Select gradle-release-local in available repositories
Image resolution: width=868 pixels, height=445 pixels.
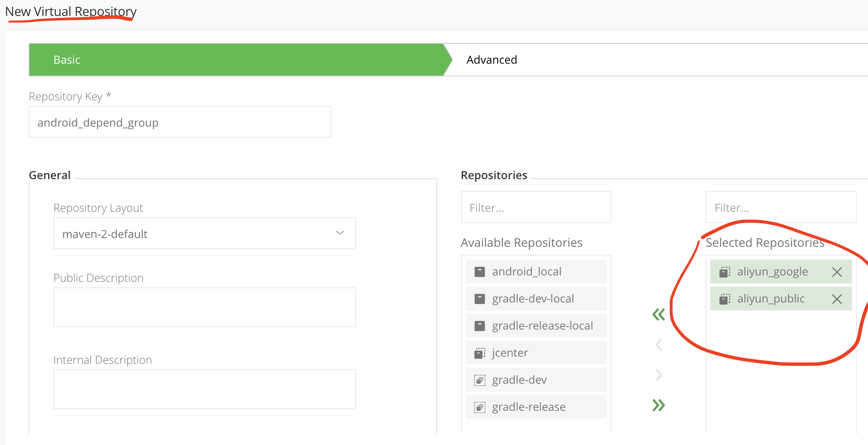tap(542, 326)
